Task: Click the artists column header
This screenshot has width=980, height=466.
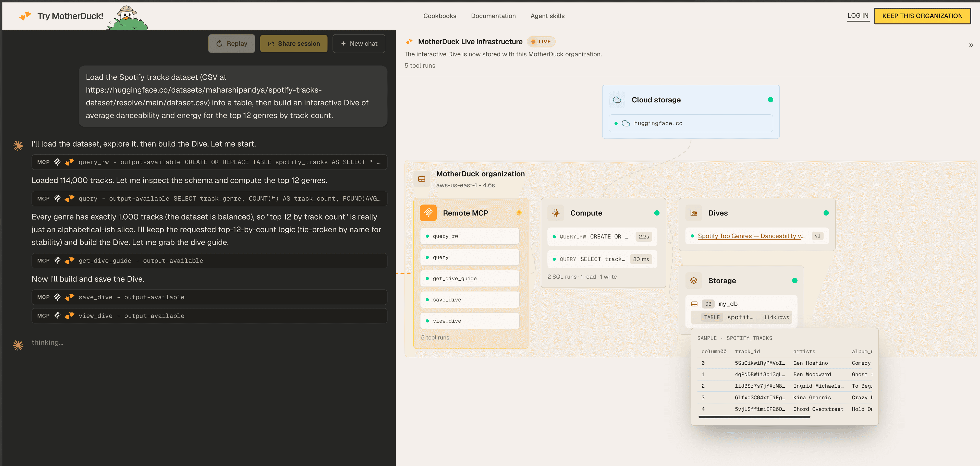Action: [x=804, y=351]
